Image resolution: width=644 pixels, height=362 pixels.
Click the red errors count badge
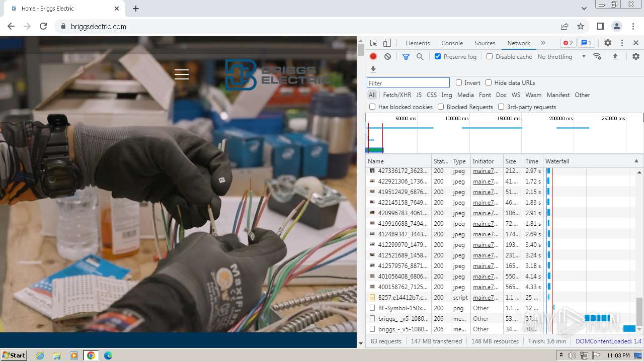[568, 43]
